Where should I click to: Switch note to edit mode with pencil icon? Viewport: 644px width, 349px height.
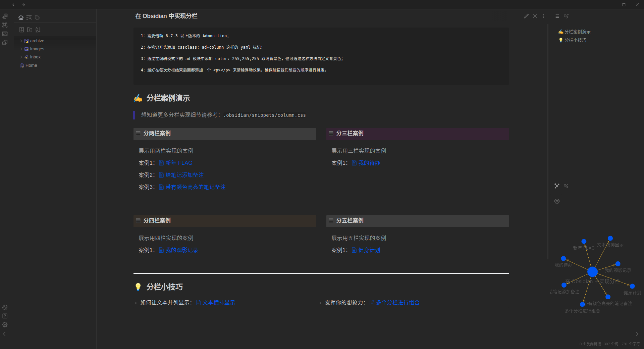coord(526,16)
